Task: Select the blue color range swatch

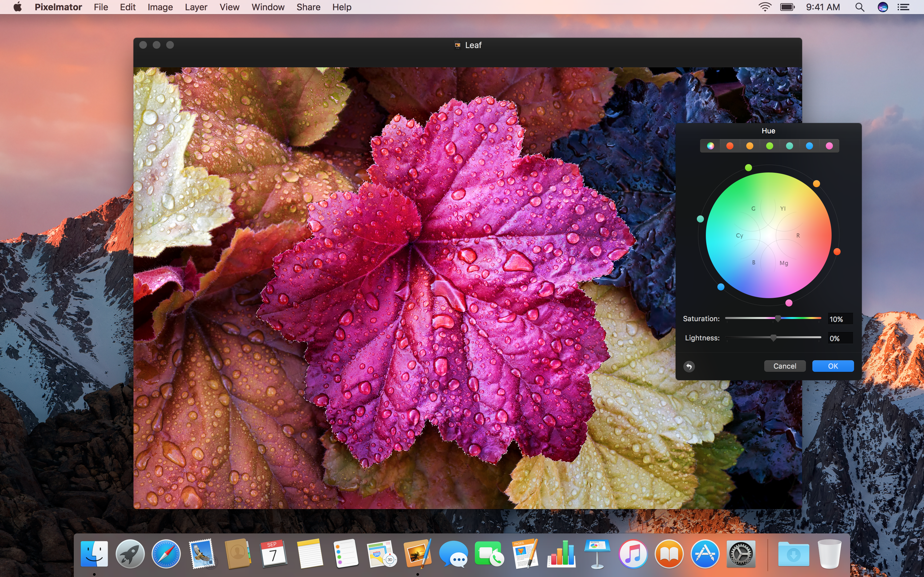Action: [x=809, y=146]
